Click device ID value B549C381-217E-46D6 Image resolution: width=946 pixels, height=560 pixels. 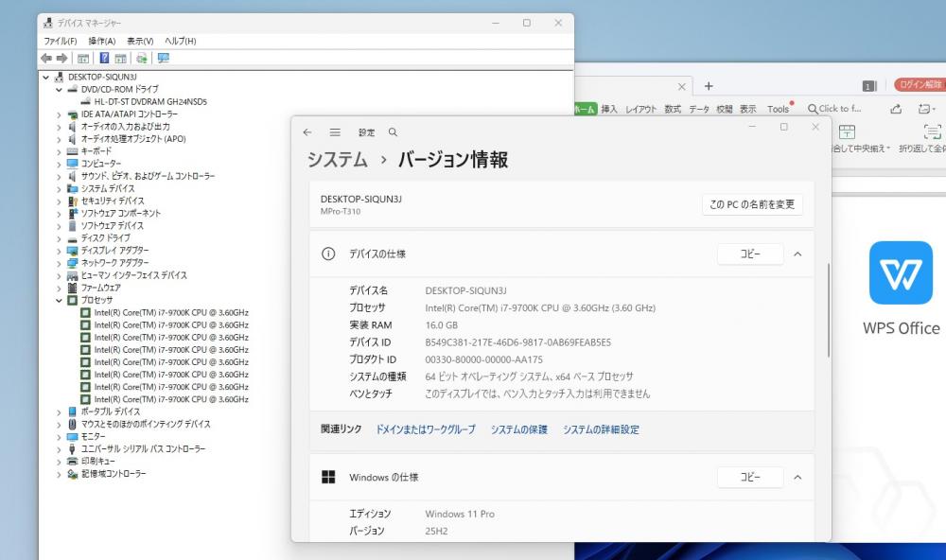(517, 342)
